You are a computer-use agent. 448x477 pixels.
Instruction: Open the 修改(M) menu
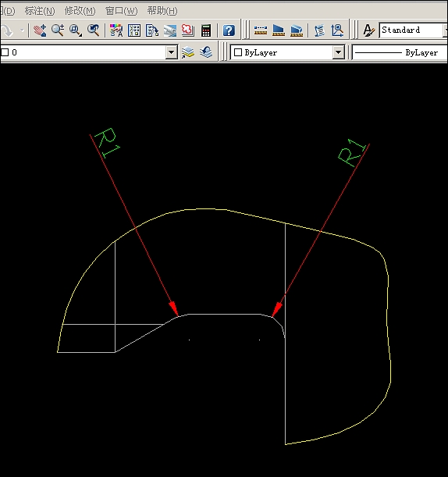coord(80,11)
